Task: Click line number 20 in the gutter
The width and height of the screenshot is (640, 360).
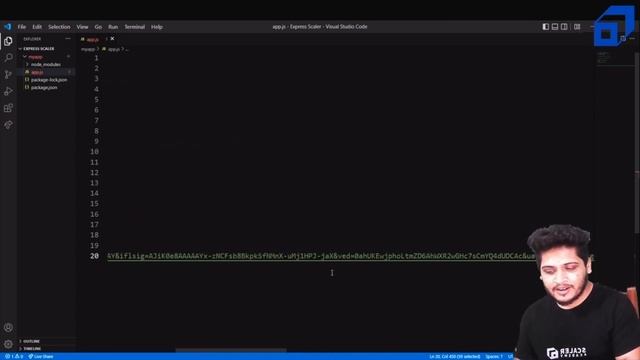Action: click(94, 256)
